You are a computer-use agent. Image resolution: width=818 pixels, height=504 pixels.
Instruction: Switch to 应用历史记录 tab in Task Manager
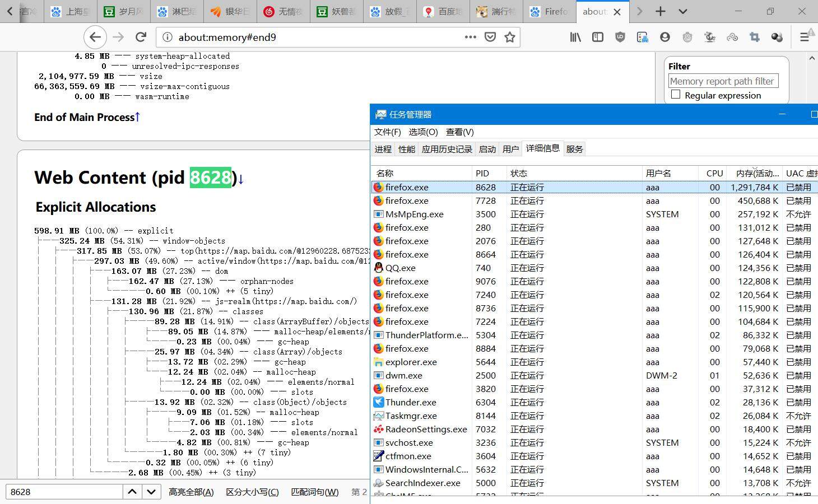coord(447,149)
